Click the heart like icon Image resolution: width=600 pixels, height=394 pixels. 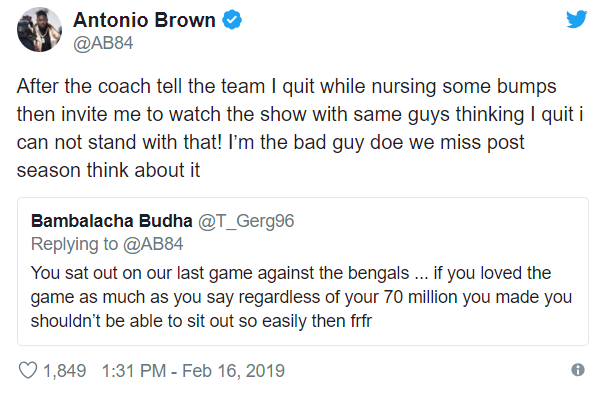[28, 370]
